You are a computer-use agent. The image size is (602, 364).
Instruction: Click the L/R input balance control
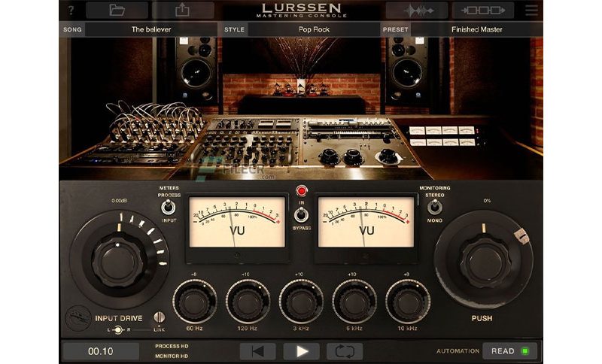point(118,330)
